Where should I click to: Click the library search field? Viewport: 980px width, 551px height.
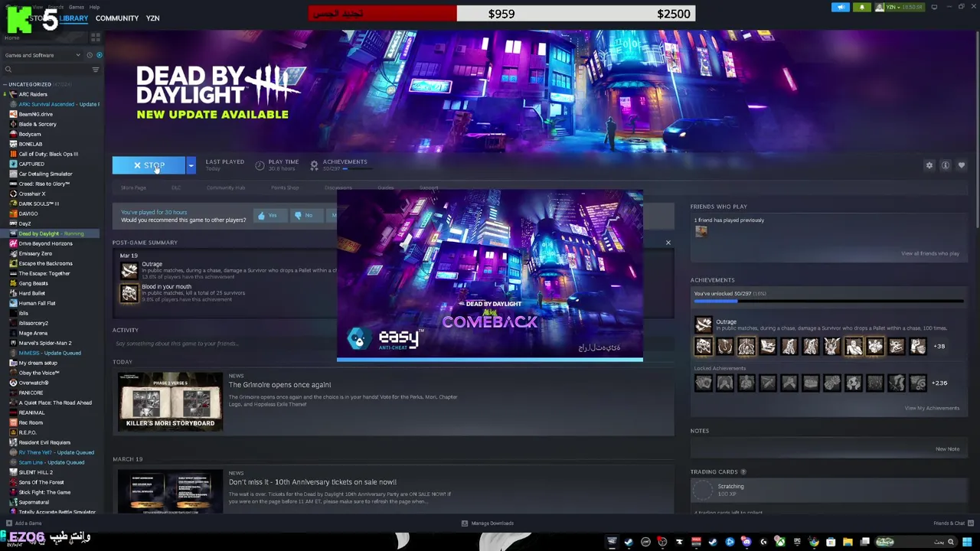(46, 70)
